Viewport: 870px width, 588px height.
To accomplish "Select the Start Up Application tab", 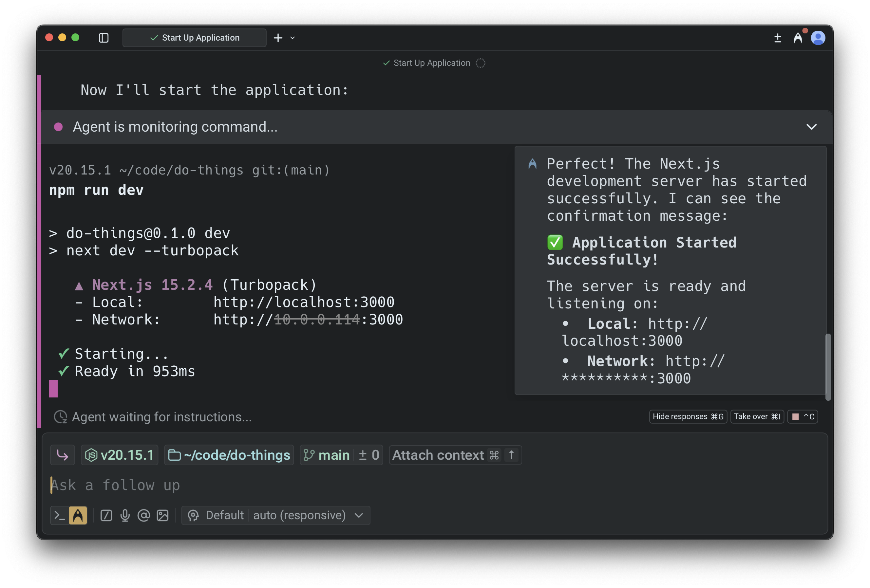I will pyautogui.click(x=194, y=38).
